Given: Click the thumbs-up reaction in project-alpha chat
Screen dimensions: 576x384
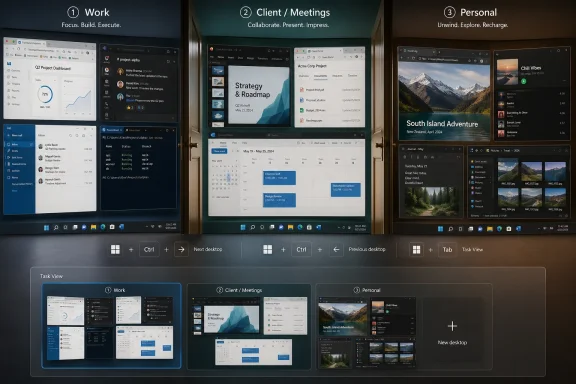Looking at the screenshot, I should click(x=130, y=108).
